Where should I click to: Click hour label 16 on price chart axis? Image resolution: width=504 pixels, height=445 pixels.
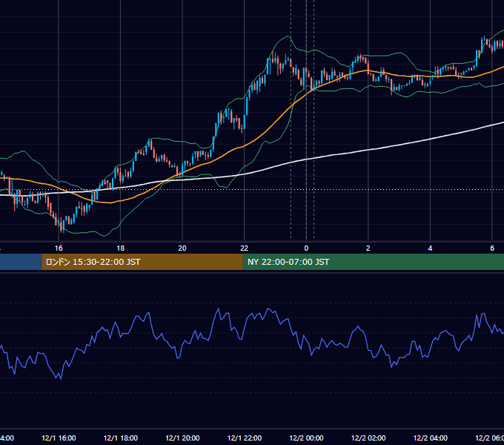[x=59, y=248]
